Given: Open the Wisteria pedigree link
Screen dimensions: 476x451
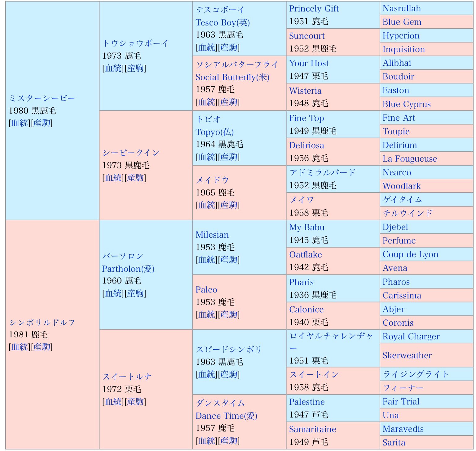Looking at the screenshot, I should tap(305, 91).
